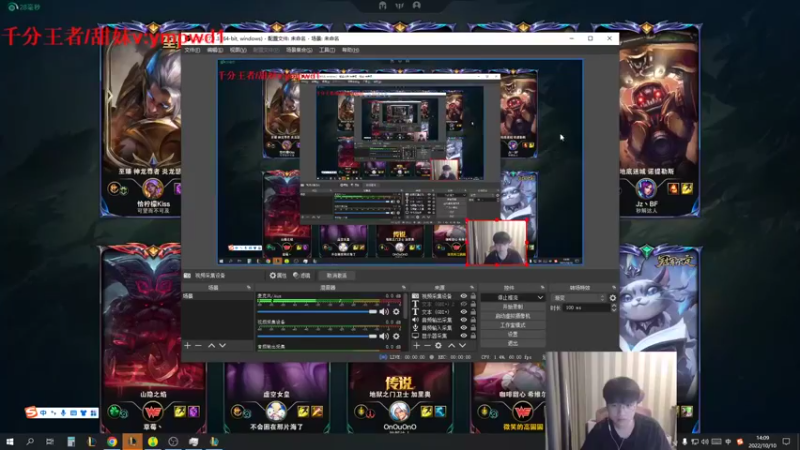The image size is (800, 450).
Task: Open the 帮助(H) menu in OBS
Action: click(350, 50)
